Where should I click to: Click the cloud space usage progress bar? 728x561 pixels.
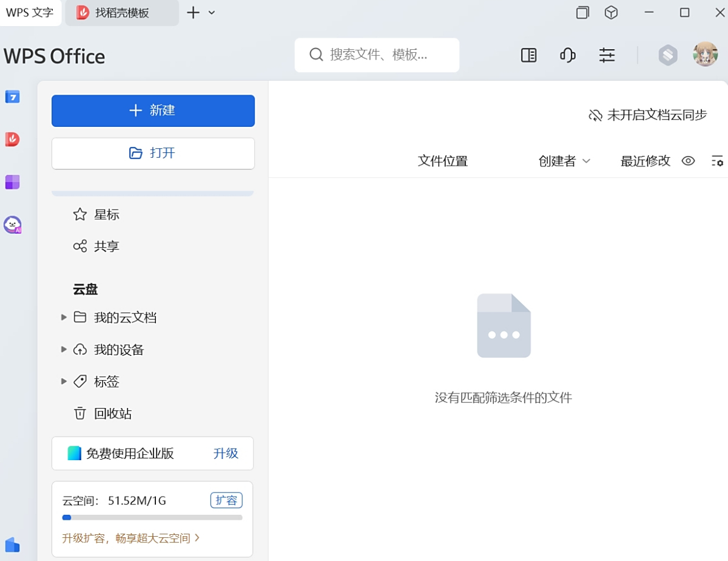coord(152,517)
